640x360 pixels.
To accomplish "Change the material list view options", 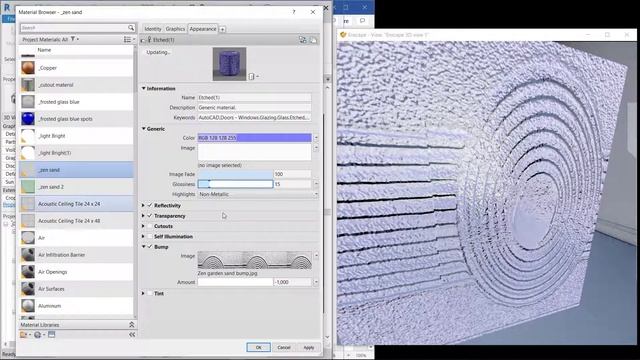I will click(129, 40).
